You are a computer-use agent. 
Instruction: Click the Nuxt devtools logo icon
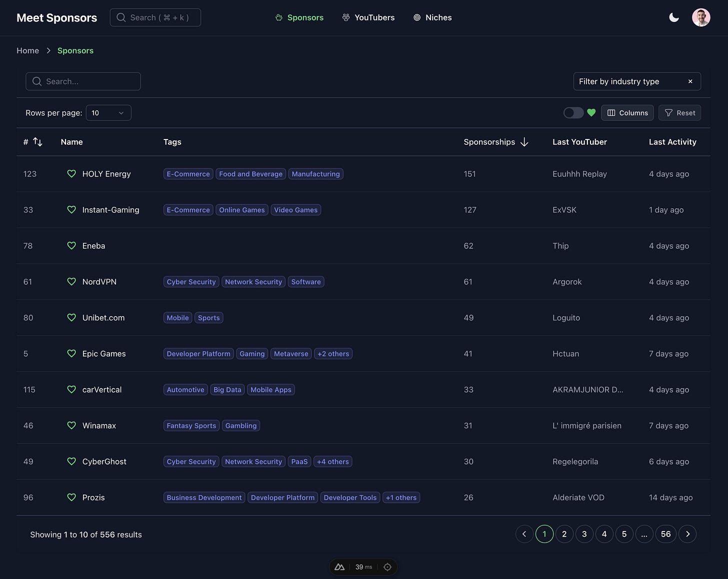339,567
